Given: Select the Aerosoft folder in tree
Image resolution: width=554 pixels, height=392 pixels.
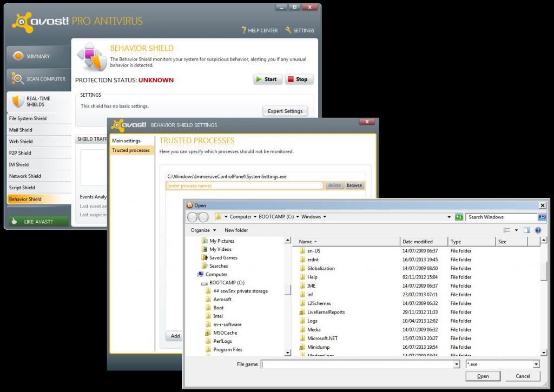Looking at the screenshot, I should pyautogui.click(x=222, y=299).
